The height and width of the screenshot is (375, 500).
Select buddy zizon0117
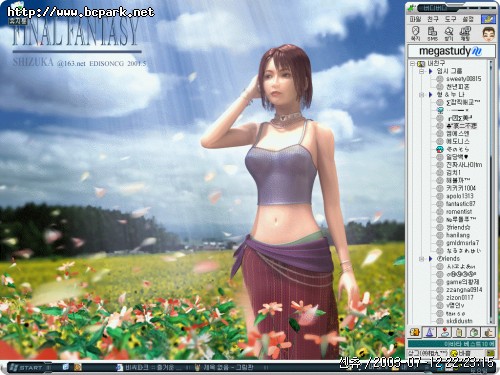tap(460, 297)
